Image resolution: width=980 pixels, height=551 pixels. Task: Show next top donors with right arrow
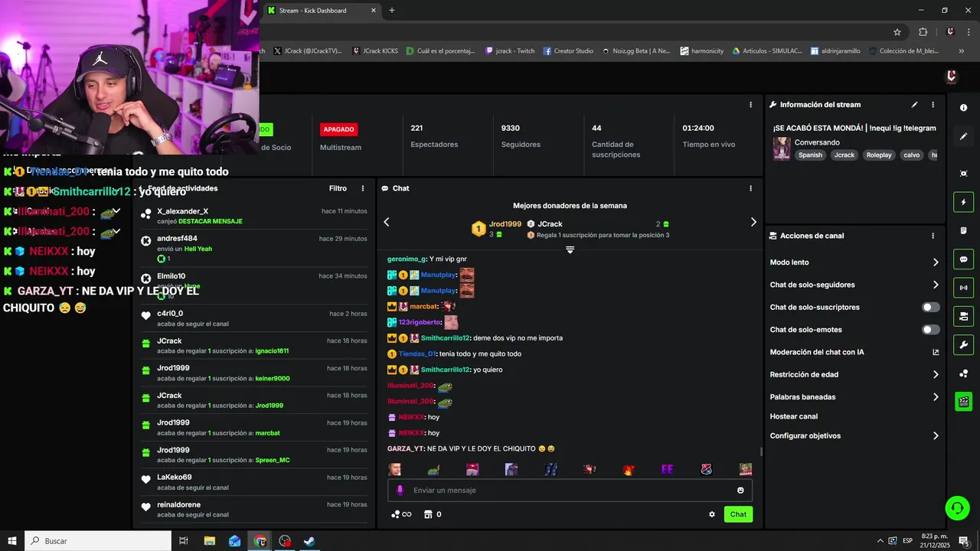tap(753, 222)
